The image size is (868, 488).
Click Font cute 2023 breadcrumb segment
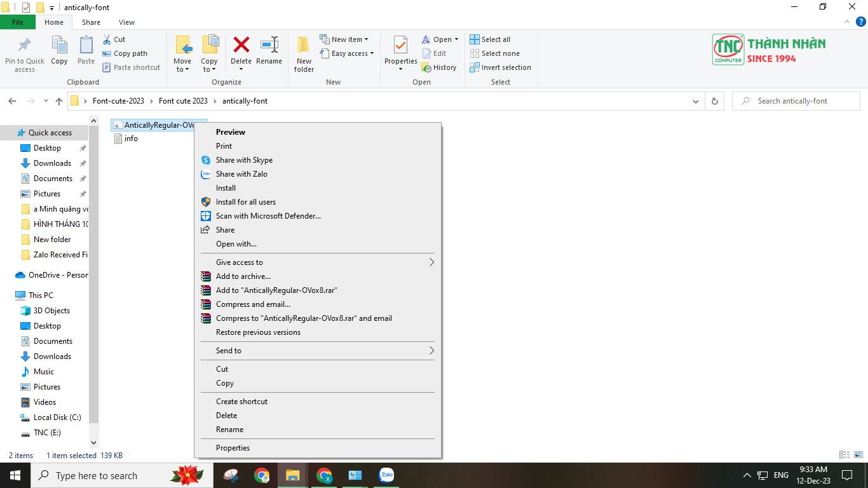(183, 101)
